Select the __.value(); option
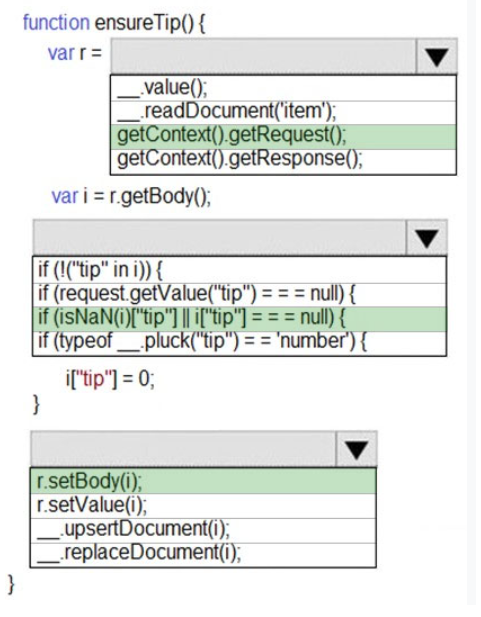481x617 pixels. 283,88
